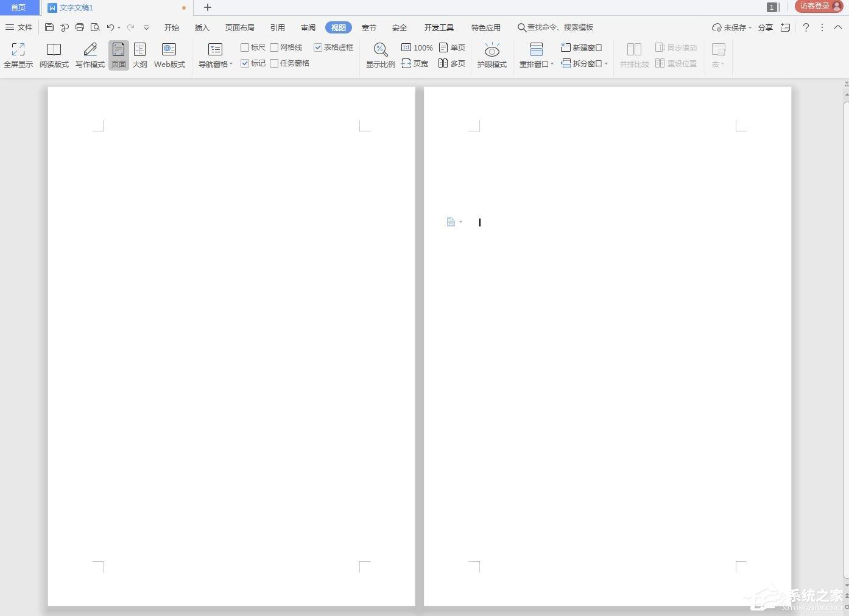Click the 全屏显示 full screen icon
The height and width of the screenshot is (616, 849).
18,49
